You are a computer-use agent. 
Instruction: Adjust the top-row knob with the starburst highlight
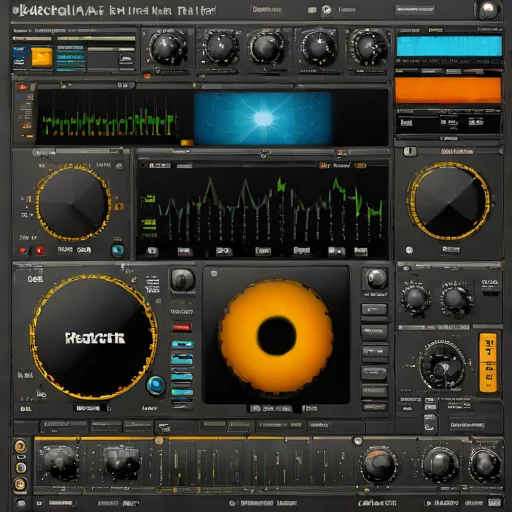319,47
